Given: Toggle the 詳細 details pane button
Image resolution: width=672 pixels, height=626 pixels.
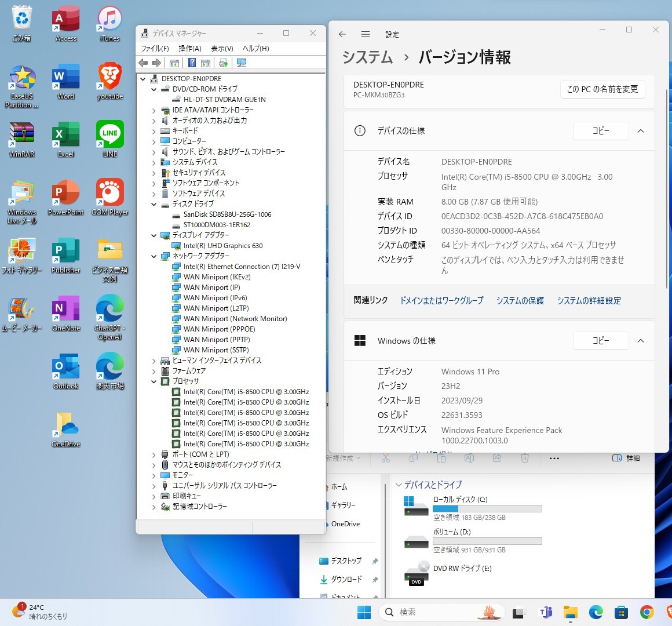Looking at the screenshot, I should [x=626, y=458].
